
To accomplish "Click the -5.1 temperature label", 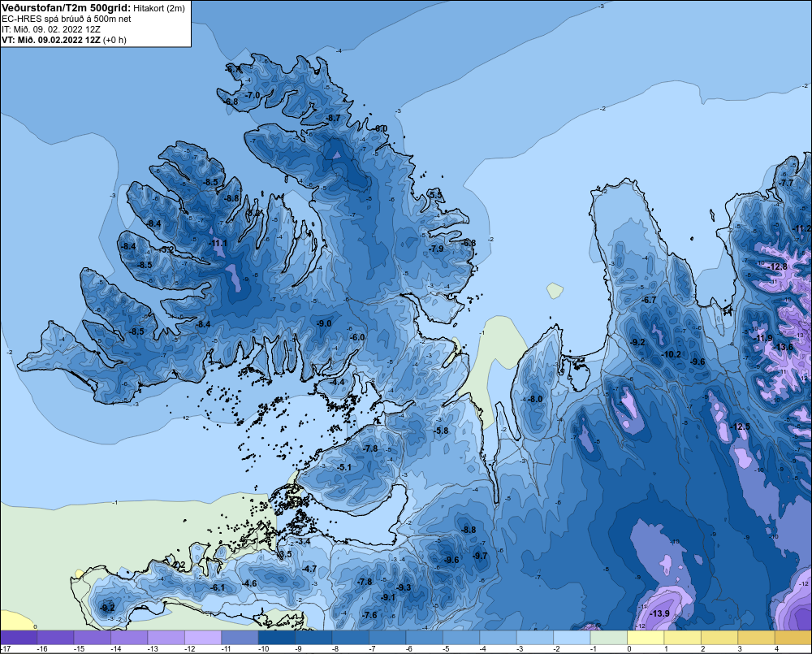I will pos(343,467).
